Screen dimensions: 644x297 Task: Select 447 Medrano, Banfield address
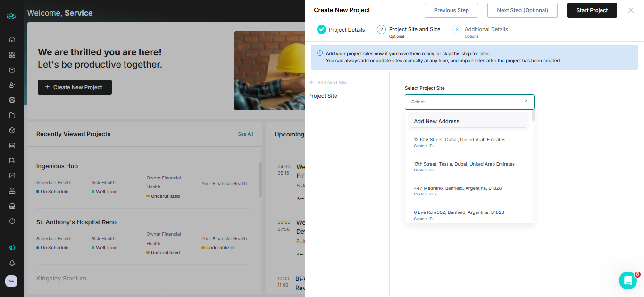pyautogui.click(x=468, y=191)
